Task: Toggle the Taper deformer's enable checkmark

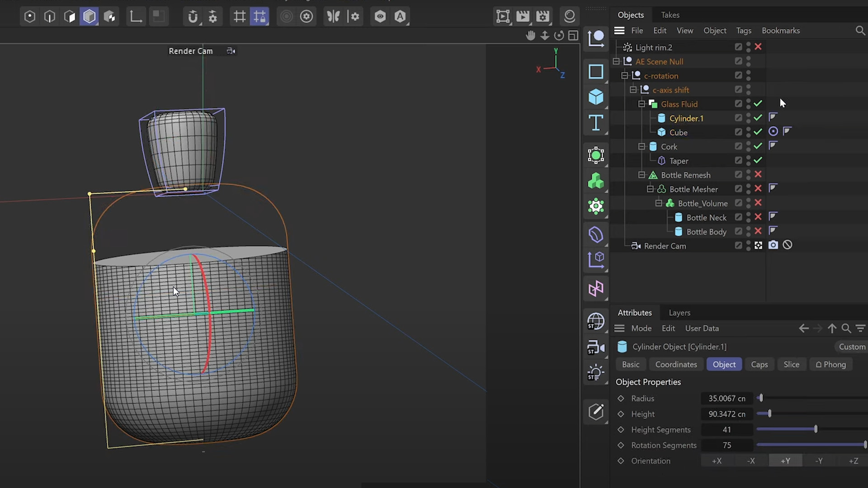Action: pyautogui.click(x=758, y=160)
